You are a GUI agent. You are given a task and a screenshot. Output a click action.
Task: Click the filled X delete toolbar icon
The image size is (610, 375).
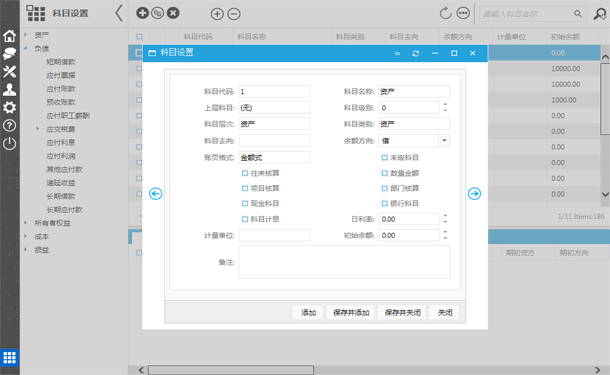point(173,13)
